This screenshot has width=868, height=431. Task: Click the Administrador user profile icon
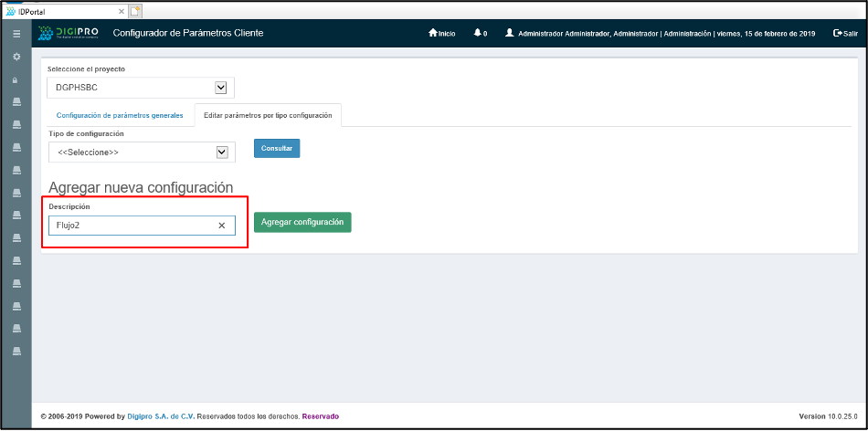[x=509, y=34]
